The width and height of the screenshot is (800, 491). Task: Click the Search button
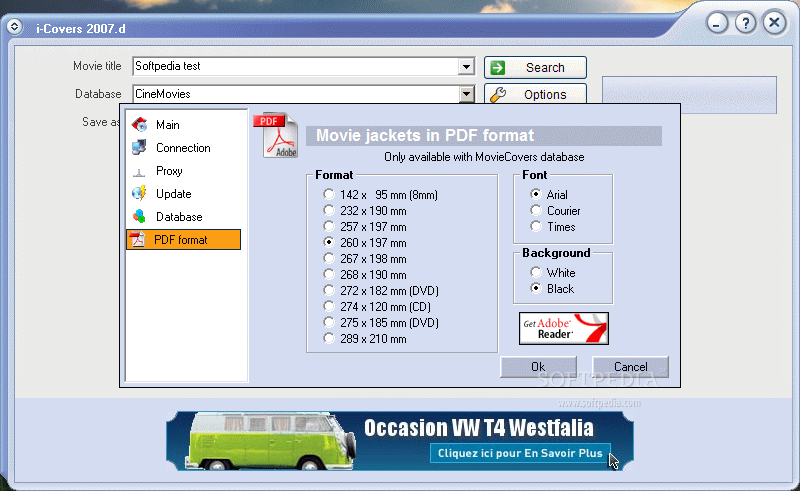click(535, 67)
